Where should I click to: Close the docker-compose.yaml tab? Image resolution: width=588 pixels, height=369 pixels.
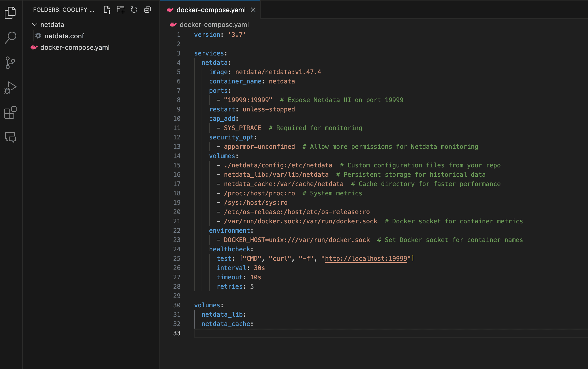click(x=253, y=10)
